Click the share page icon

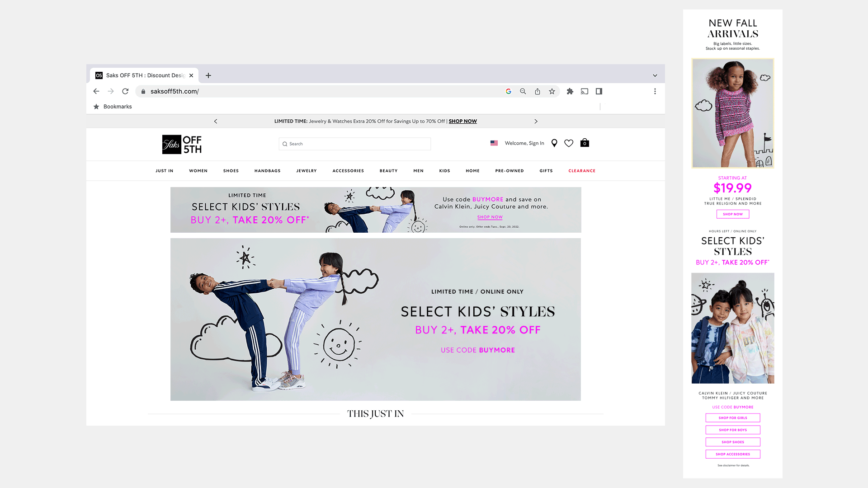click(538, 91)
